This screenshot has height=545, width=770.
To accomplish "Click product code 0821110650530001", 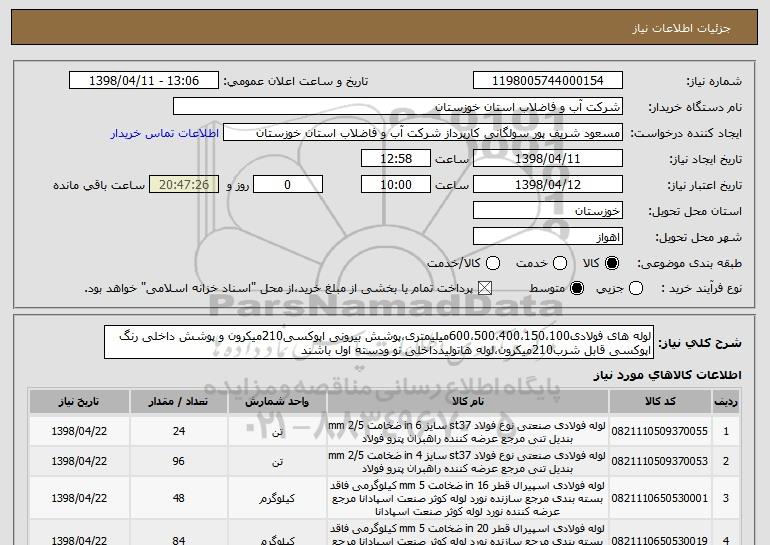I will [660, 498].
